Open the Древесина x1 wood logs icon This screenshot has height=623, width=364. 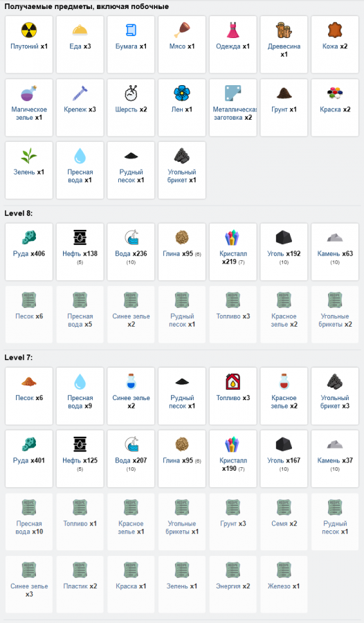(284, 30)
